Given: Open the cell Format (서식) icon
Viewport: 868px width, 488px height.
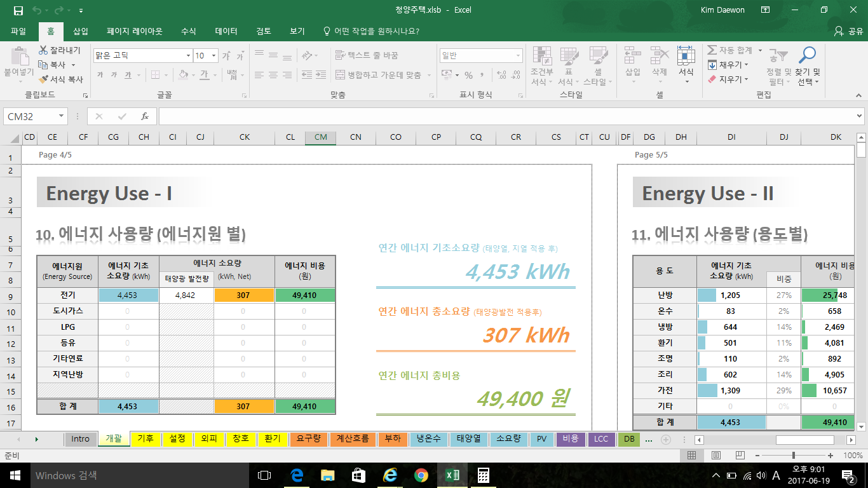Looking at the screenshot, I should coord(686,55).
